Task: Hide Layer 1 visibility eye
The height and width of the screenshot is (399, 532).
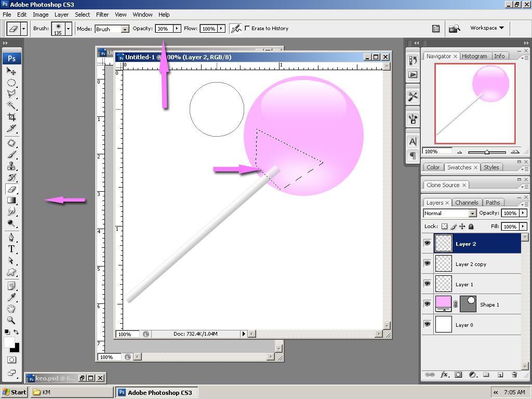Action: pyautogui.click(x=428, y=284)
